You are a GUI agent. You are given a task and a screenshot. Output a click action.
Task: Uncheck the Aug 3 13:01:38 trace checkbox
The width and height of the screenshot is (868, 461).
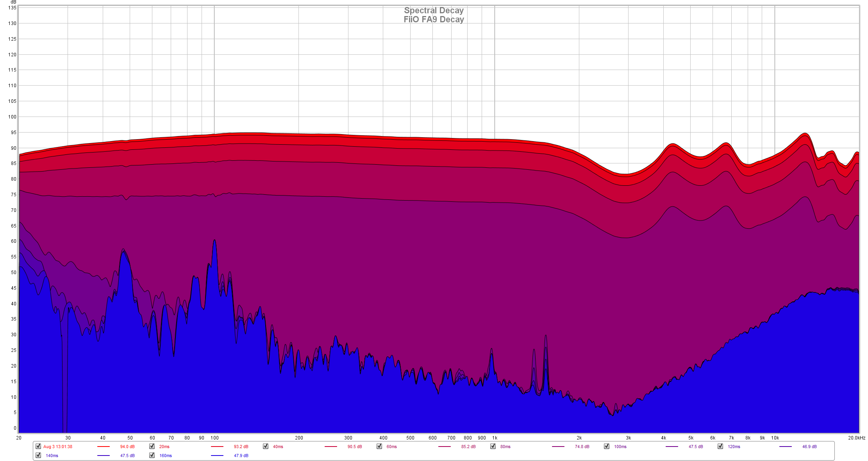[38, 446]
